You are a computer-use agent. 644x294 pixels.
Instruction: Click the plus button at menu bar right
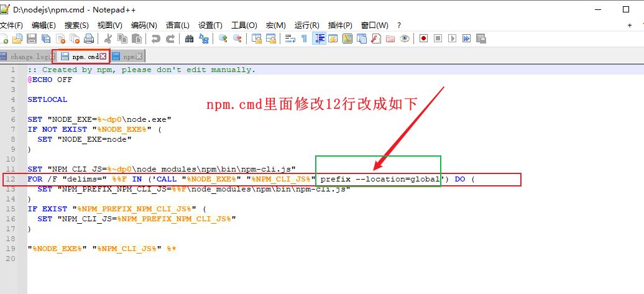click(629, 25)
